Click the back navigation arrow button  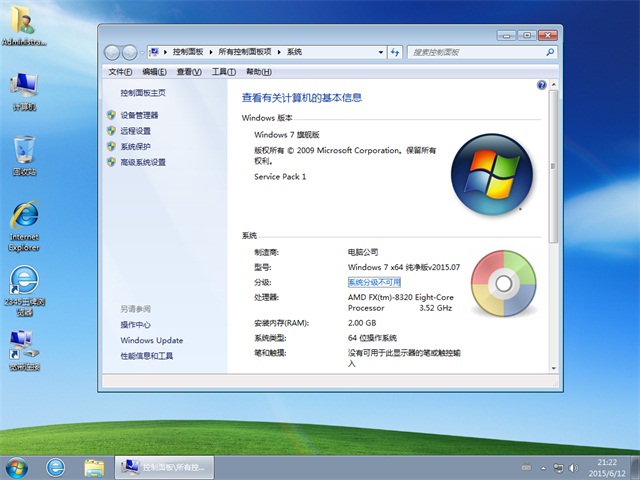point(113,51)
